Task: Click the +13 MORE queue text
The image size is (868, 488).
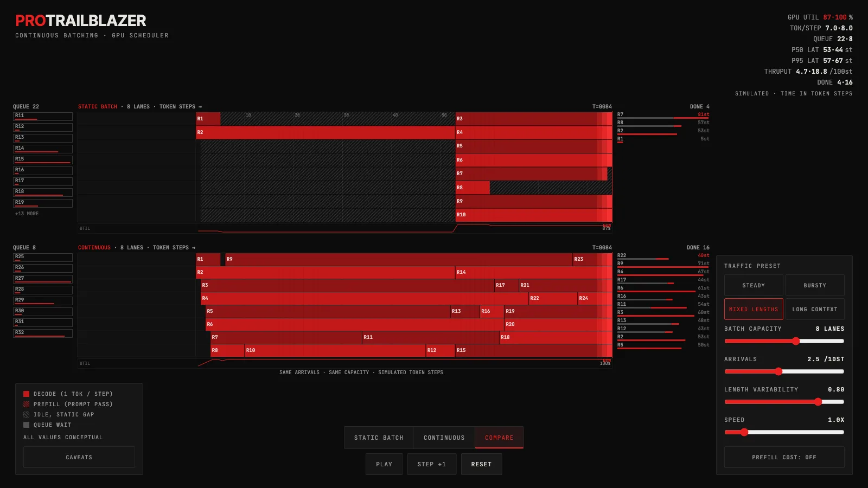Action: pyautogui.click(x=27, y=214)
